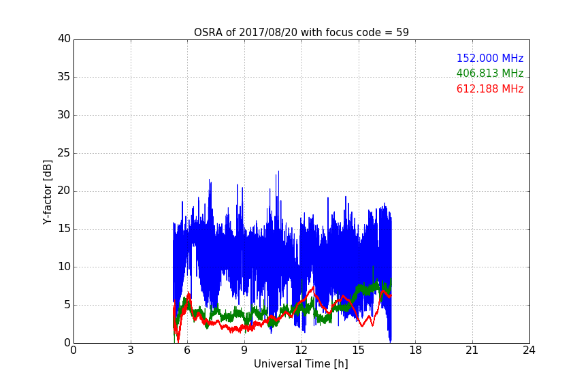
Task: Click the y-axis tick label 30
Action: [64, 115]
